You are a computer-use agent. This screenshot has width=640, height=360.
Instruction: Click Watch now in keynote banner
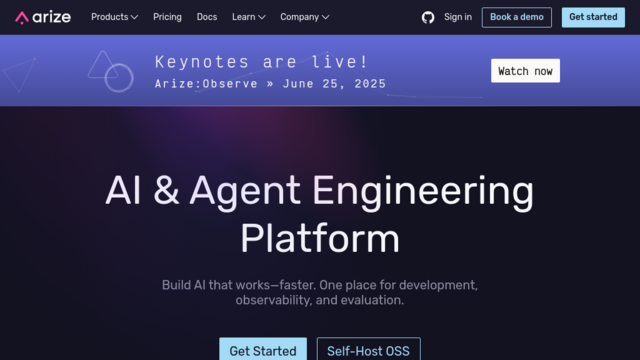525,71
